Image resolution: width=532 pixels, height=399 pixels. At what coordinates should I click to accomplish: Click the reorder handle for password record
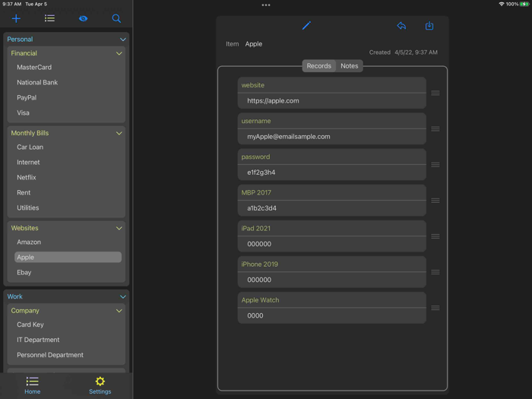(435, 165)
